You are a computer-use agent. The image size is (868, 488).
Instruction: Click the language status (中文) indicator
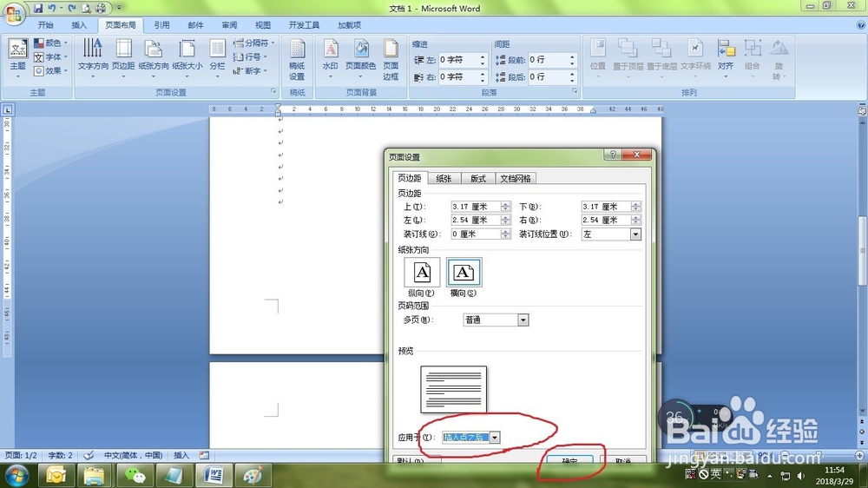point(133,455)
